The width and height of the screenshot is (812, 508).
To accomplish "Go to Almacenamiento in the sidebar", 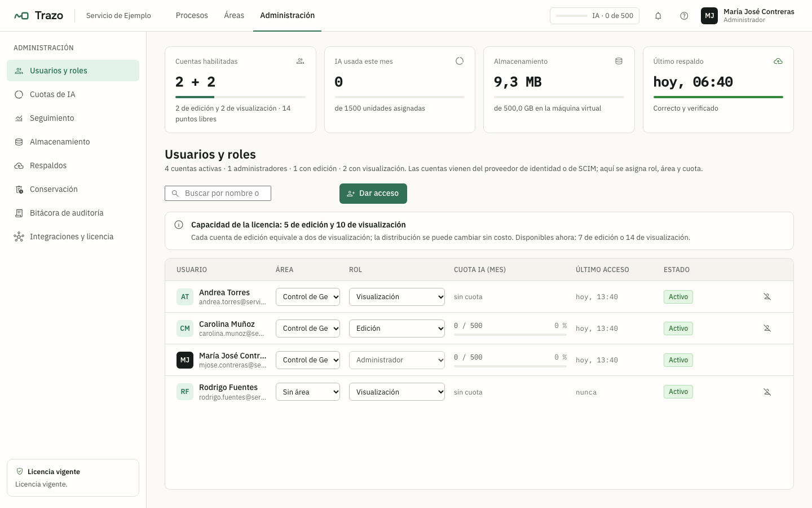I will pos(73,142).
